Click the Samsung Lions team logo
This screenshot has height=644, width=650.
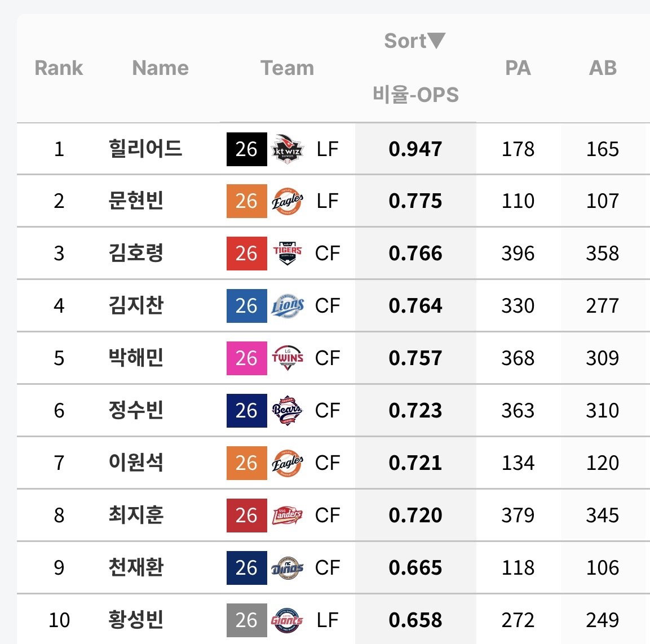(x=288, y=306)
